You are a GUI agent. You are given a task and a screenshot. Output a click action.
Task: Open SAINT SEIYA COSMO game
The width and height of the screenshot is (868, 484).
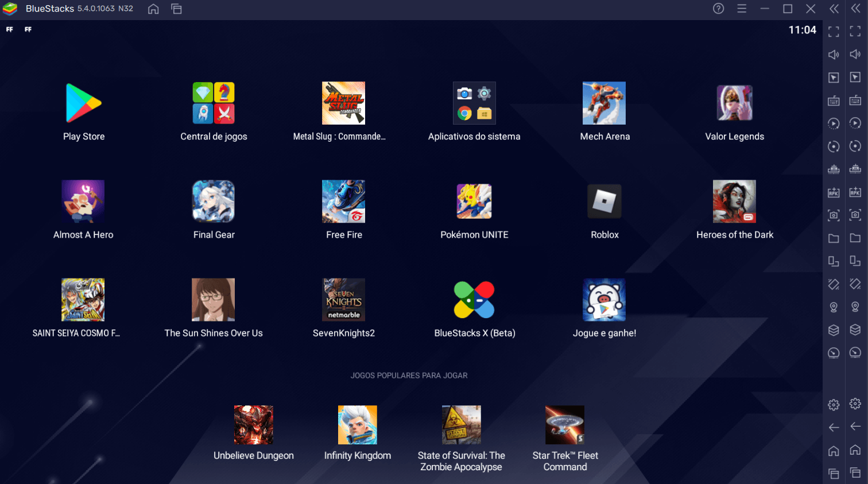click(83, 300)
